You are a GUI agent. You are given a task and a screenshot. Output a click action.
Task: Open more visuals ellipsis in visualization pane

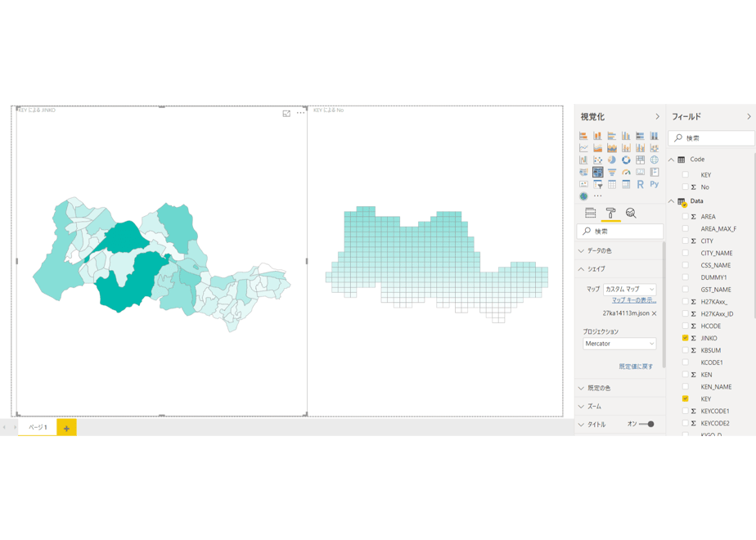pyautogui.click(x=598, y=196)
